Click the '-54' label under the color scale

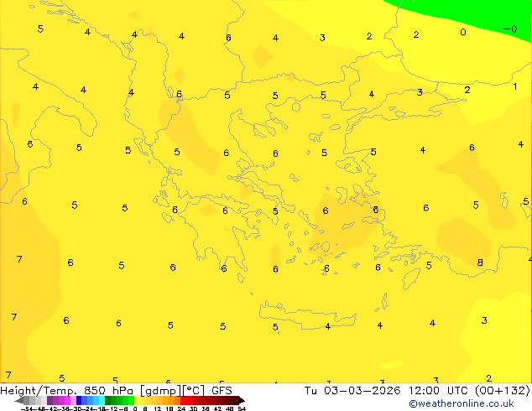click(x=26, y=408)
